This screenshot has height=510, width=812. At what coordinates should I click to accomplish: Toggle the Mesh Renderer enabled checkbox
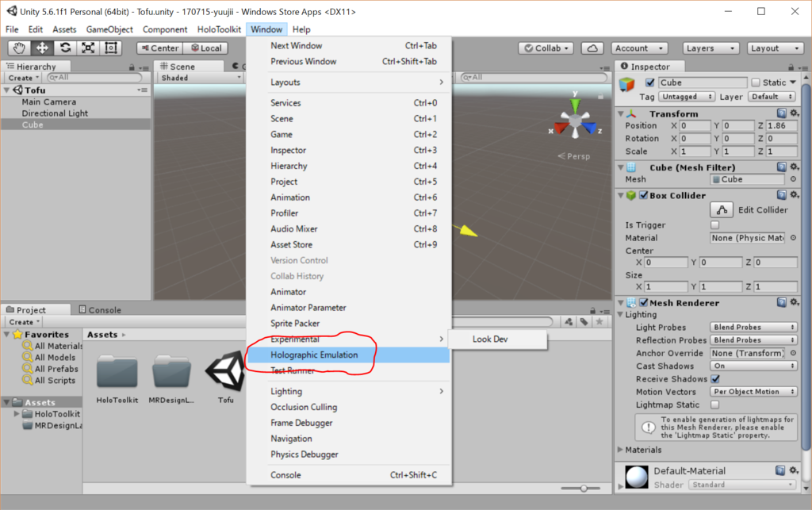[x=644, y=302]
